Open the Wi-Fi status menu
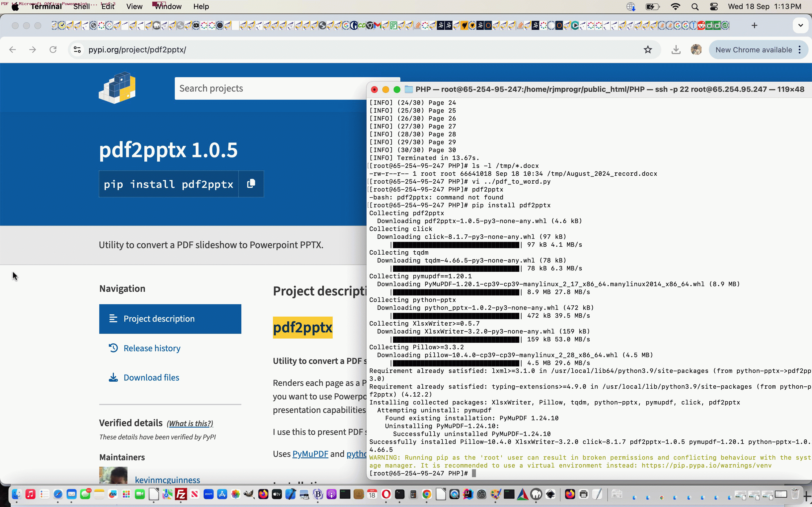The width and height of the screenshot is (812, 507). 675,7
